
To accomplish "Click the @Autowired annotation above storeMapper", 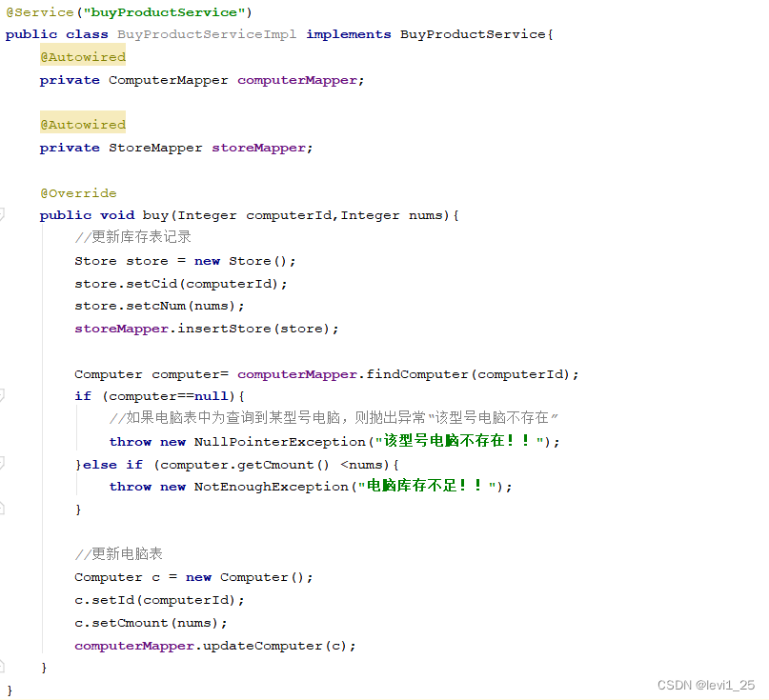I will pos(82,124).
